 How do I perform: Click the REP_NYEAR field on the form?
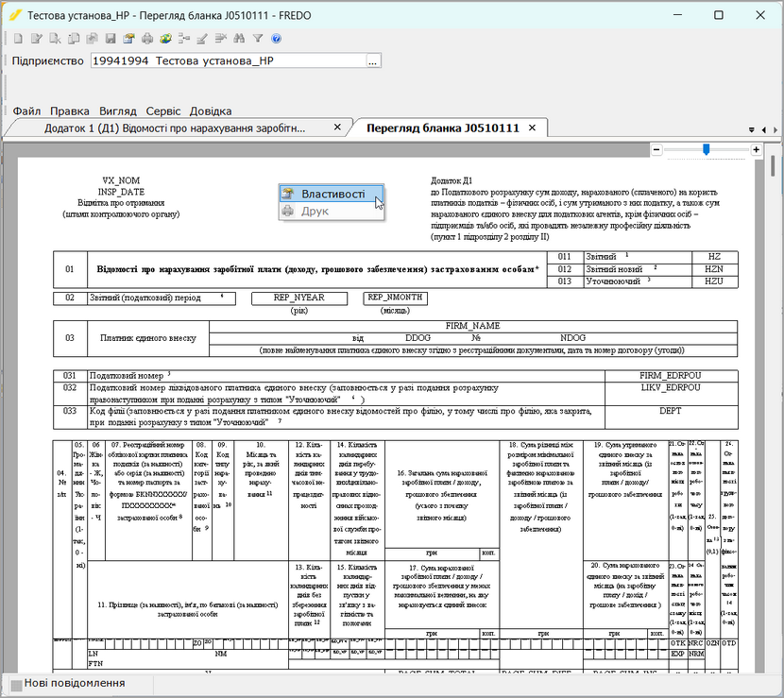pos(299,298)
